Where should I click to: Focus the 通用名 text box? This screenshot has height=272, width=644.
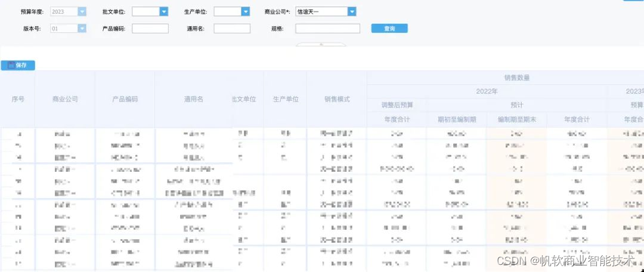tap(231, 29)
